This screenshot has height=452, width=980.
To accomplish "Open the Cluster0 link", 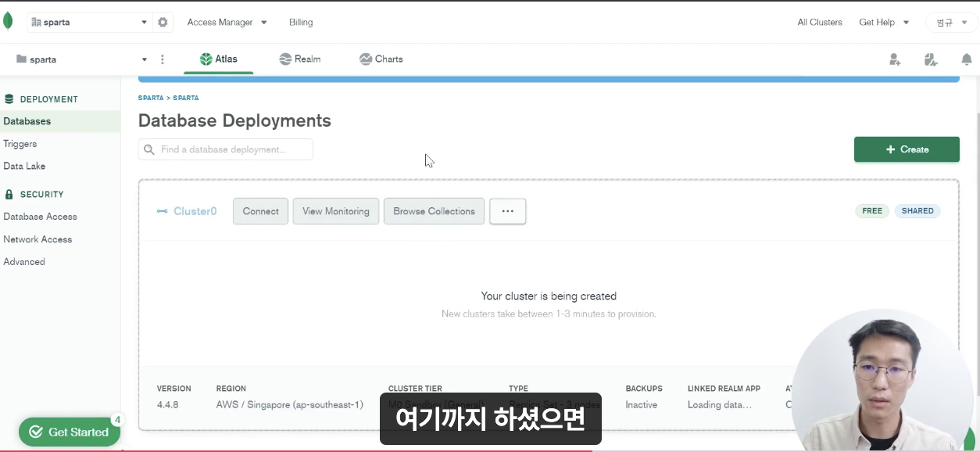I will click(x=195, y=211).
